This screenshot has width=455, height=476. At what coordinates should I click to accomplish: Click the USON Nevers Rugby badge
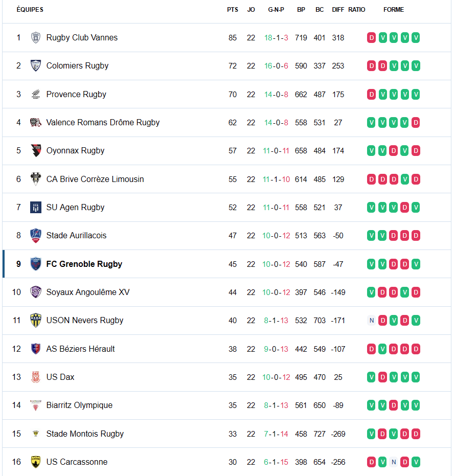click(35, 321)
